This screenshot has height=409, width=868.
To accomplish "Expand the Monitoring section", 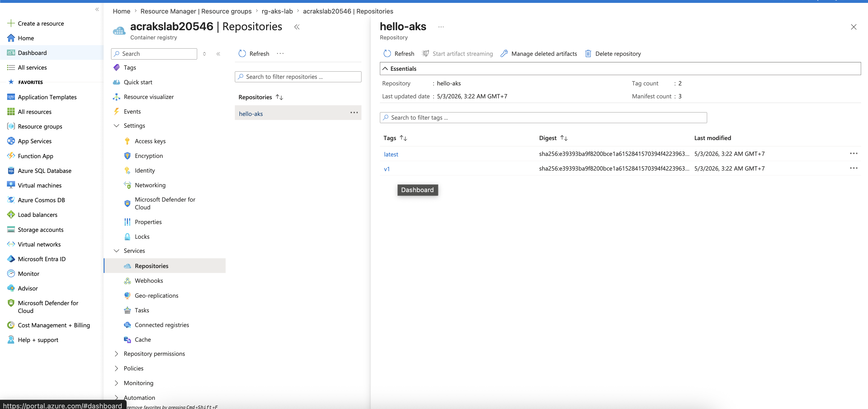I will (x=117, y=383).
